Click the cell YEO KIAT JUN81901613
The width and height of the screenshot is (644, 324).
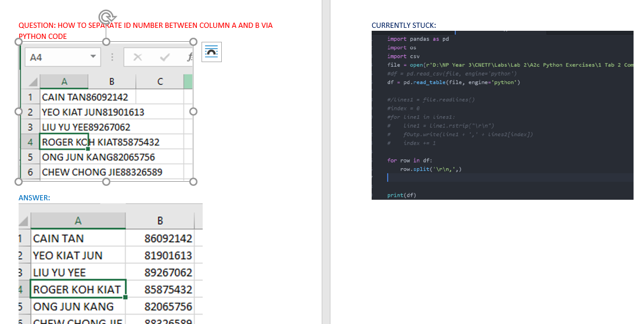[x=93, y=112]
